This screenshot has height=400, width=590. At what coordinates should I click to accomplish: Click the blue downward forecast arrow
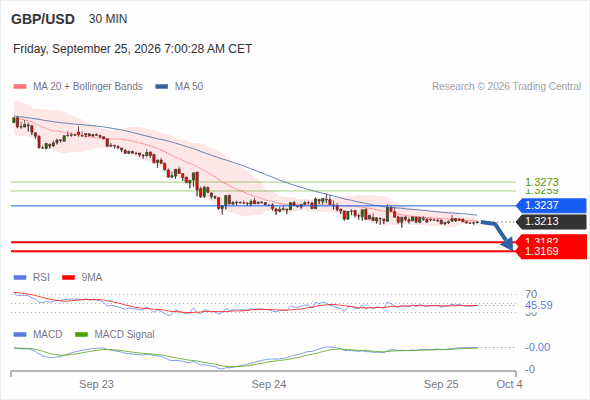(497, 235)
